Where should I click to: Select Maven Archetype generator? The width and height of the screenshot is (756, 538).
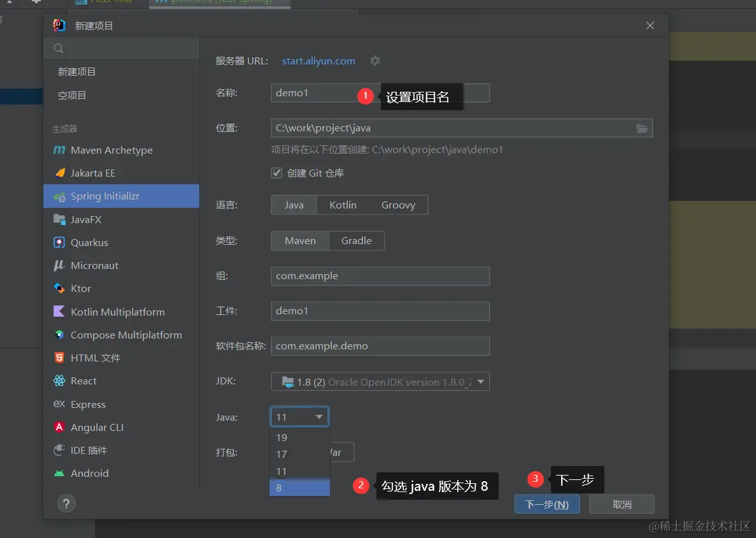click(122, 150)
